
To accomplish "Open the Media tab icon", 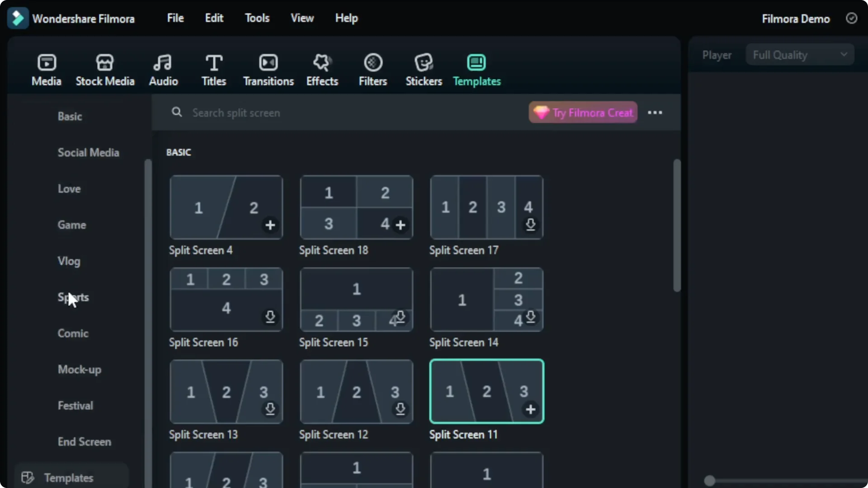I will click(x=47, y=63).
